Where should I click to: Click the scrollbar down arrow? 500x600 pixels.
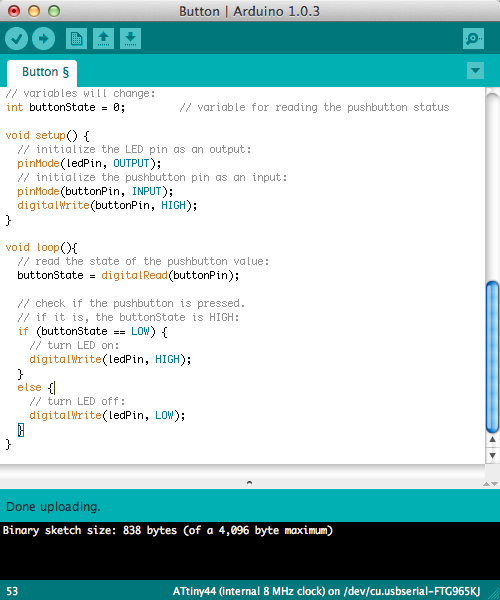pyautogui.click(x=492, y=455)
